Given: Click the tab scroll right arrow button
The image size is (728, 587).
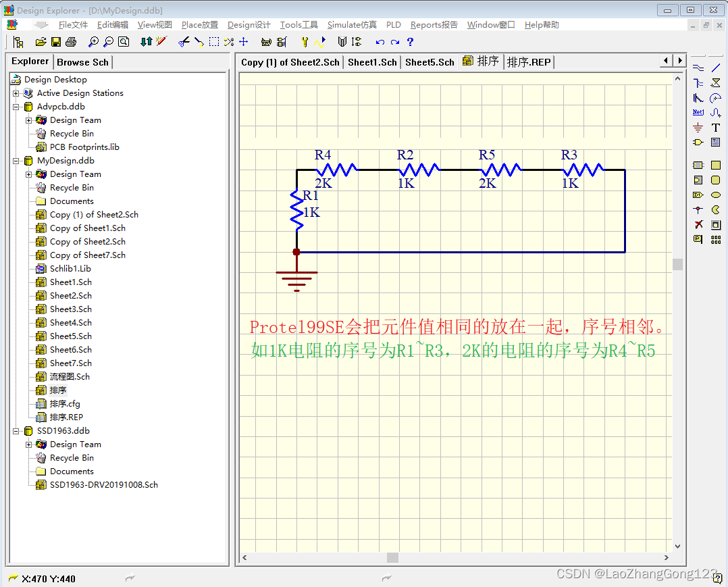Looking at the screenshot, I should [680, 60].
